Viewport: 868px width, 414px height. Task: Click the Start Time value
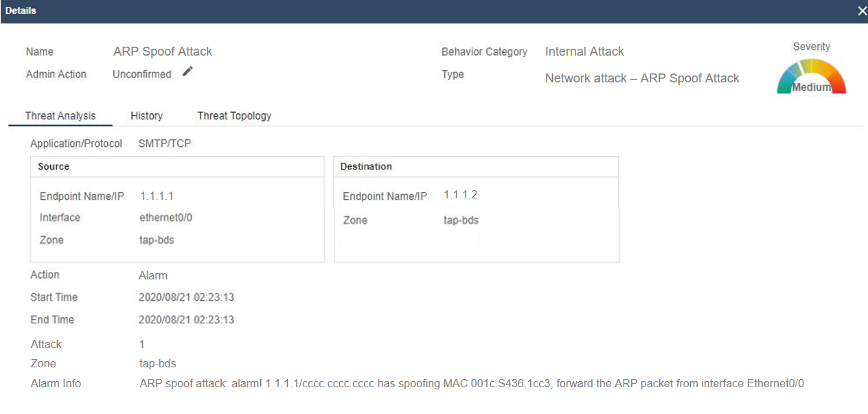coord(187,297)
